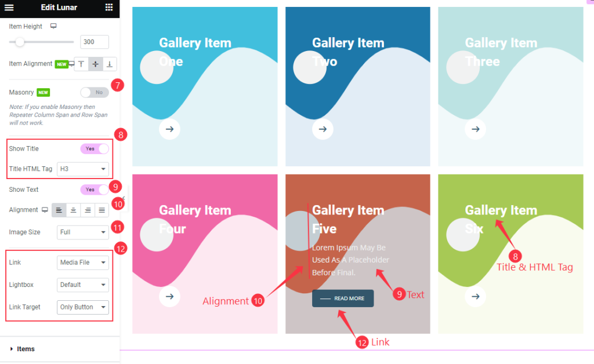Click the READ MORE button
This screenshot has width=594, height=364.
click(x=343, y=298)
